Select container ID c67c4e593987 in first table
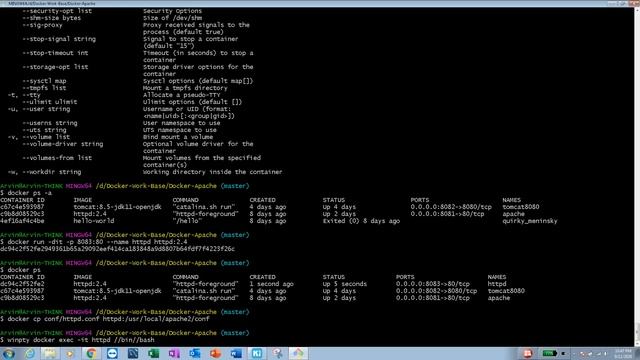Viewport: 640px width, 360px height. [22, 207]
